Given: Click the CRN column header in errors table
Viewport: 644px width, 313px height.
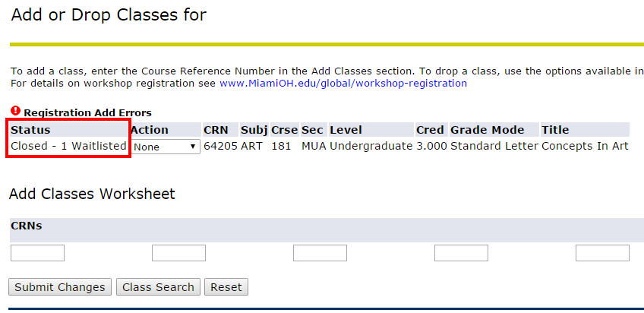Looking at the screenshot, I should tap(216, 130).
